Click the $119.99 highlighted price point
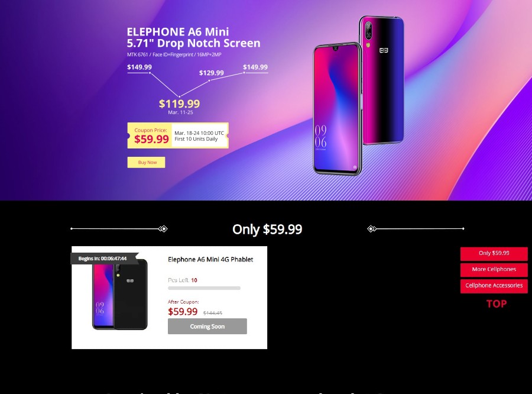Viewport: 532px width, 394px height. (x=180, y=104)
